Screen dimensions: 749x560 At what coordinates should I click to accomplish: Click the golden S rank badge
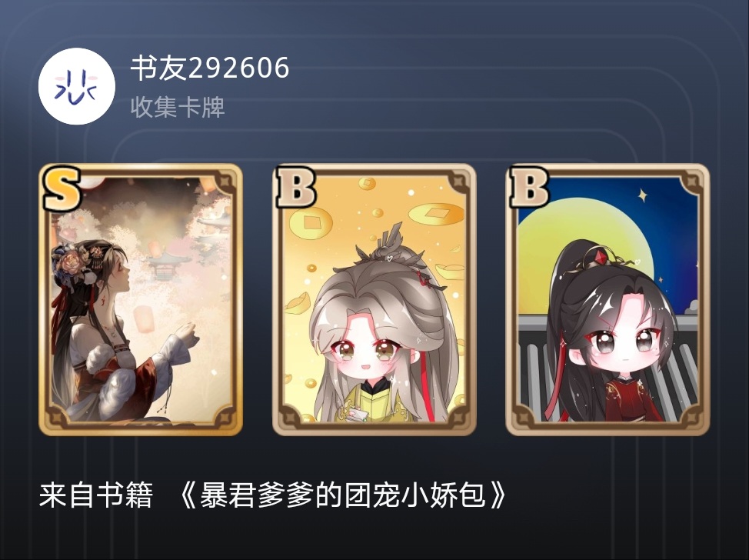pos(61,188)
